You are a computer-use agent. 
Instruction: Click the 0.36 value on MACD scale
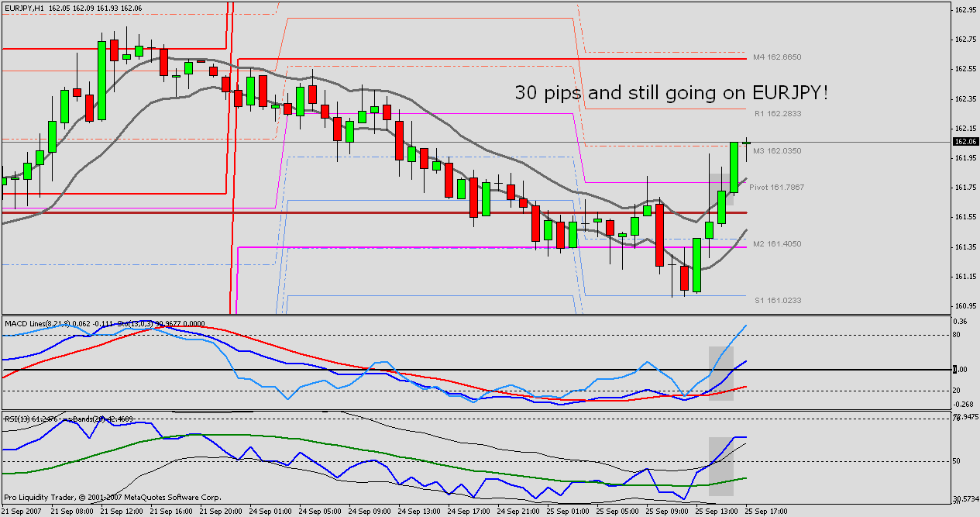coord(961,321)
